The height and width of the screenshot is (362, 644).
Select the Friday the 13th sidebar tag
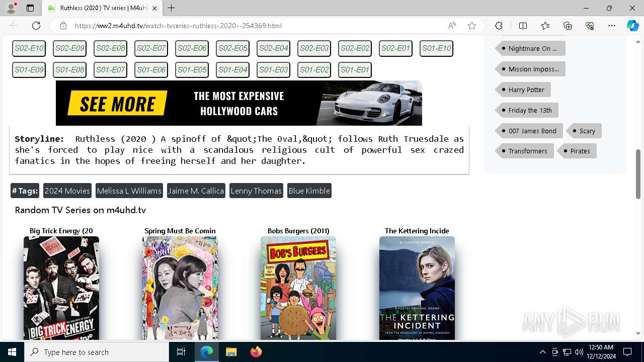(x=527, y=110)
